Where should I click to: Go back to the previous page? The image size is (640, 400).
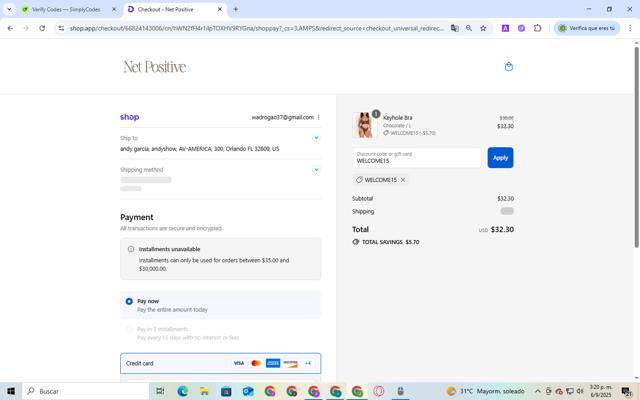click(10, 28)
